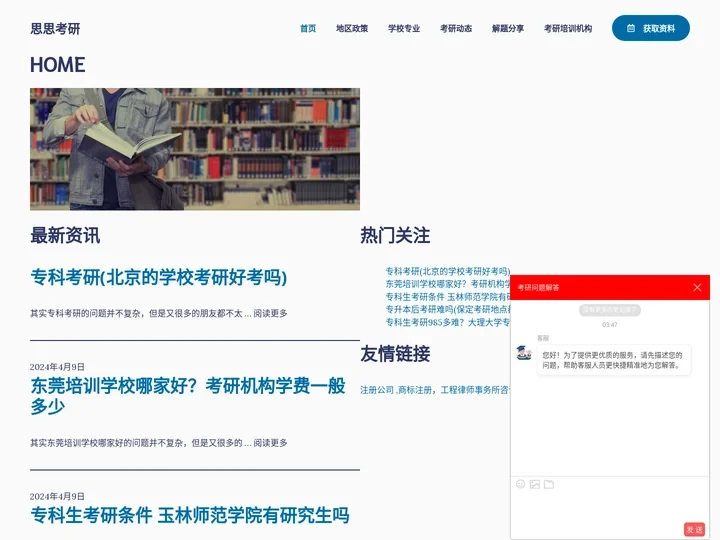
Task: Click the emoji icon in chat toolbar
Action: click(520, 484)
